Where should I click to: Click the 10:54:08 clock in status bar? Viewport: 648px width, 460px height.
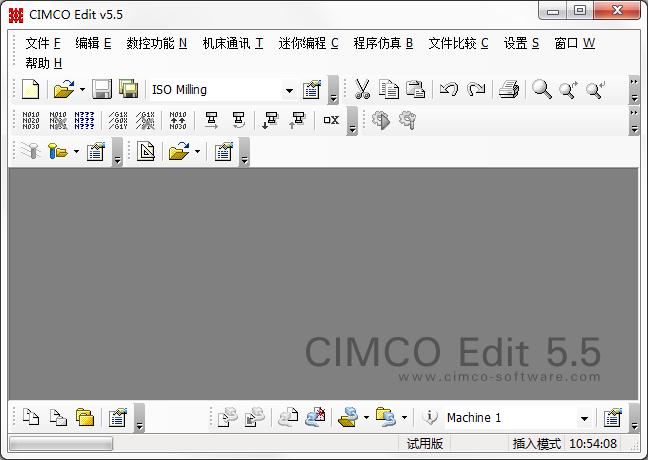[593, 443]
